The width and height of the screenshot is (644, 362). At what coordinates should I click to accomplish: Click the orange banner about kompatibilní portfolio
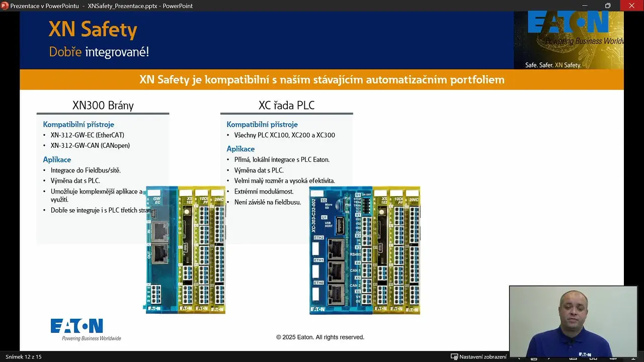coord(321,79)
